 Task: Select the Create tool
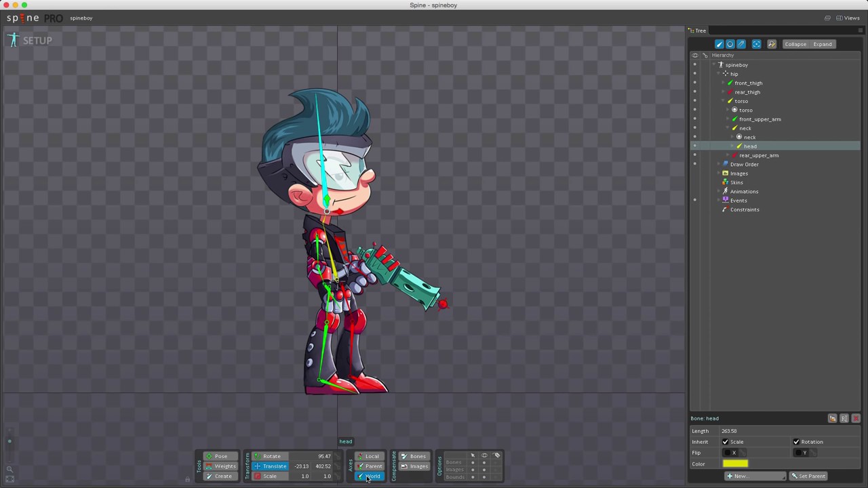(220, 476)
